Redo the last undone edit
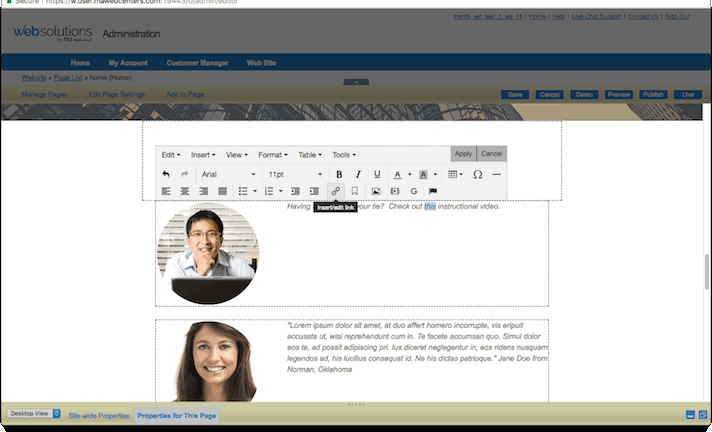Image resolution: width=712 pixels, height=432 pixels. point(184,174)
